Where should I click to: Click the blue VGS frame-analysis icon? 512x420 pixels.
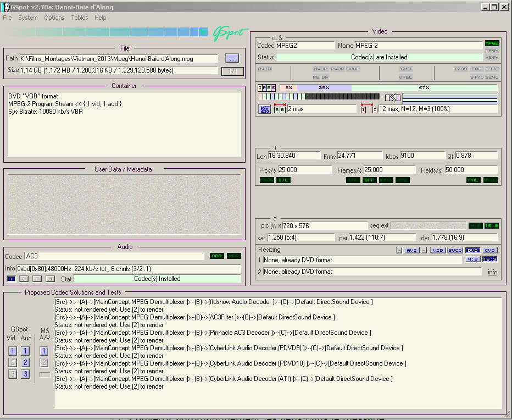pyautogui.click(x=264, y=109)
